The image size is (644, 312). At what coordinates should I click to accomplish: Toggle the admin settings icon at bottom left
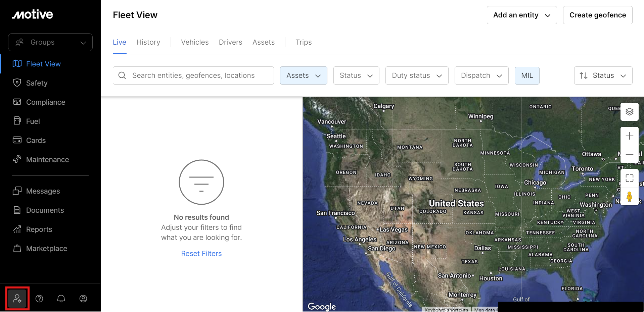17,298
